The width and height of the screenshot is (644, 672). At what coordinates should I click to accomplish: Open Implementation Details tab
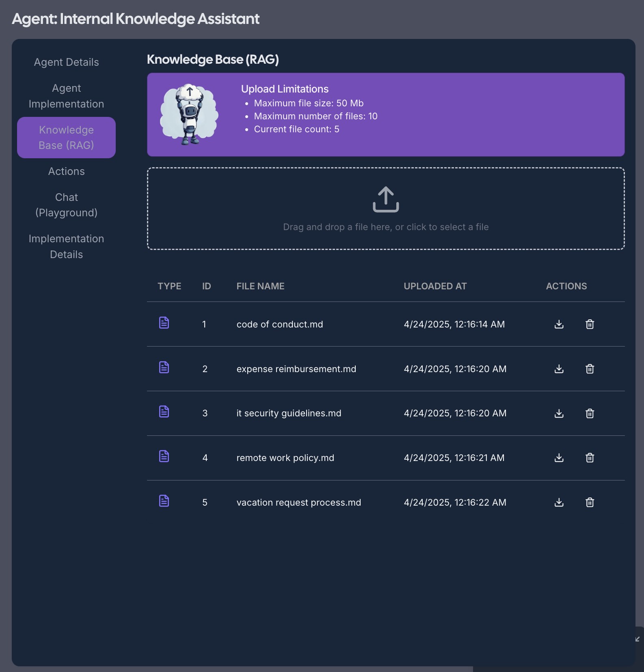pos(66,246)
